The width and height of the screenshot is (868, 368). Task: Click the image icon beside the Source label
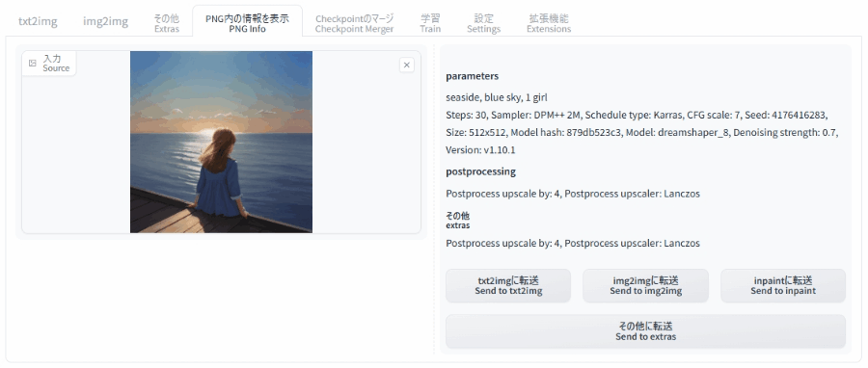point(33,64)
